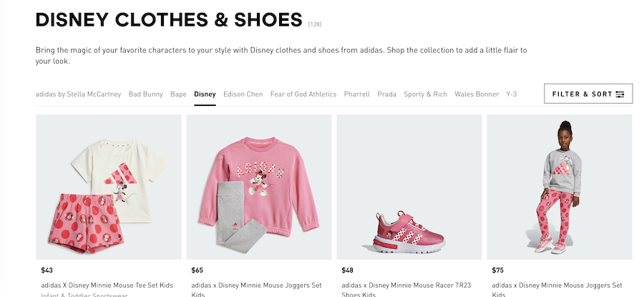Go to the Bape collection tab

click(x=178, y=94)
